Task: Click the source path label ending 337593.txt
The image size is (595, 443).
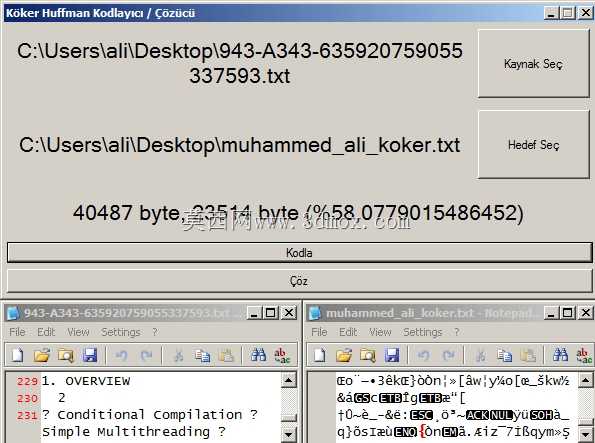Action: point(239,63)
